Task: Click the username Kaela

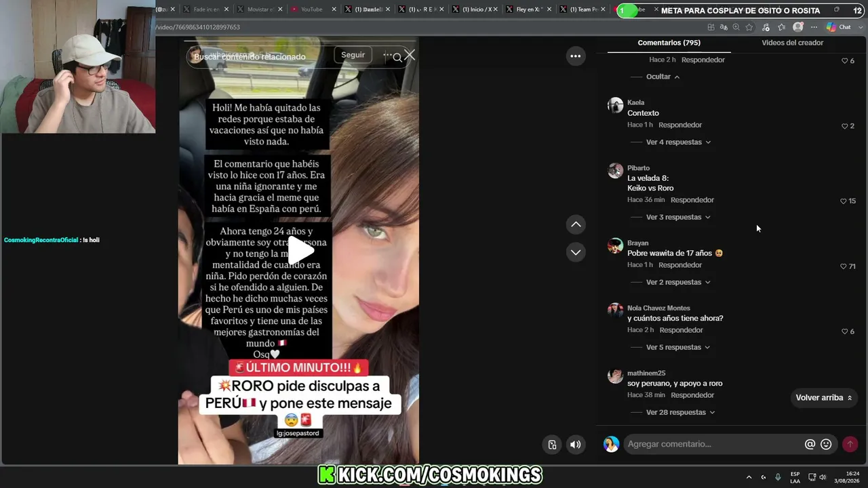Action: [x=636, y=103]
